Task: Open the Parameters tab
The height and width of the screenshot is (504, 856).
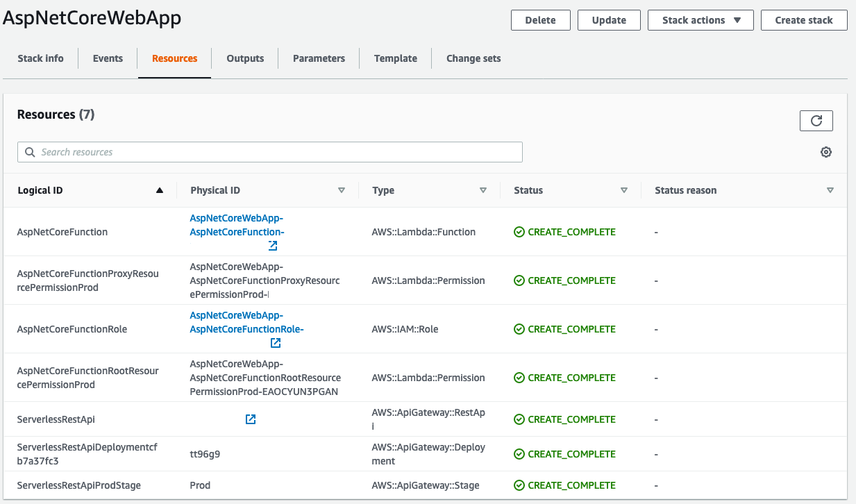Action: coord(319,58)
